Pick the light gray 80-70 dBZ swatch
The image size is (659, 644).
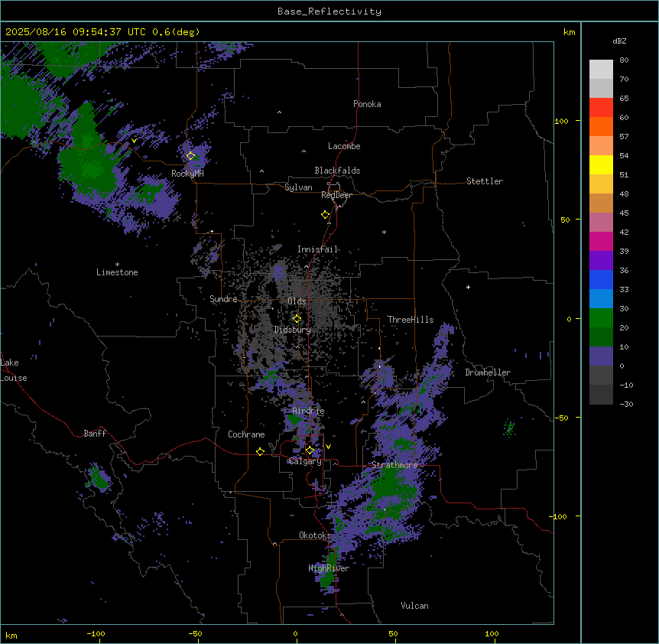(x=601, y=70)
